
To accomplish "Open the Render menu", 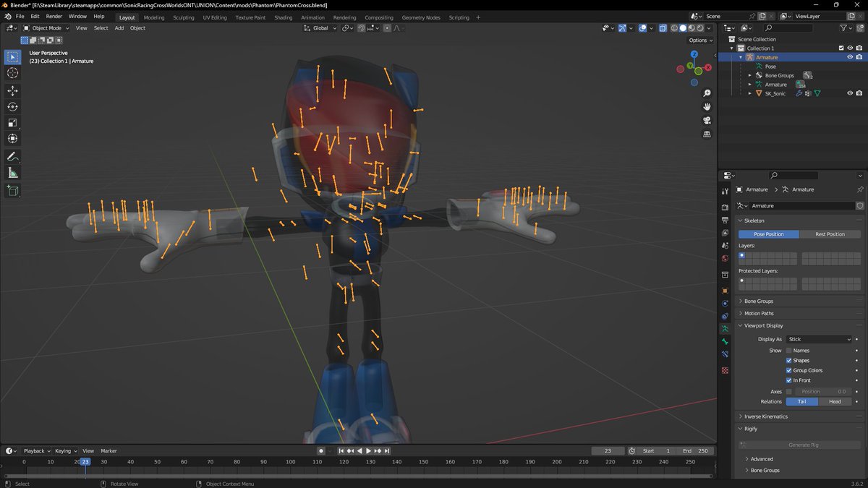I will pos(54,16).
